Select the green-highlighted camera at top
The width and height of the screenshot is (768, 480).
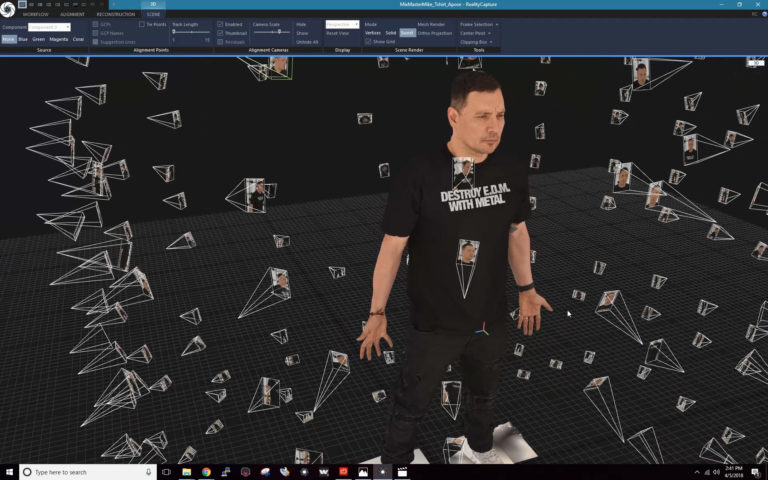click(x=279, y=67)
